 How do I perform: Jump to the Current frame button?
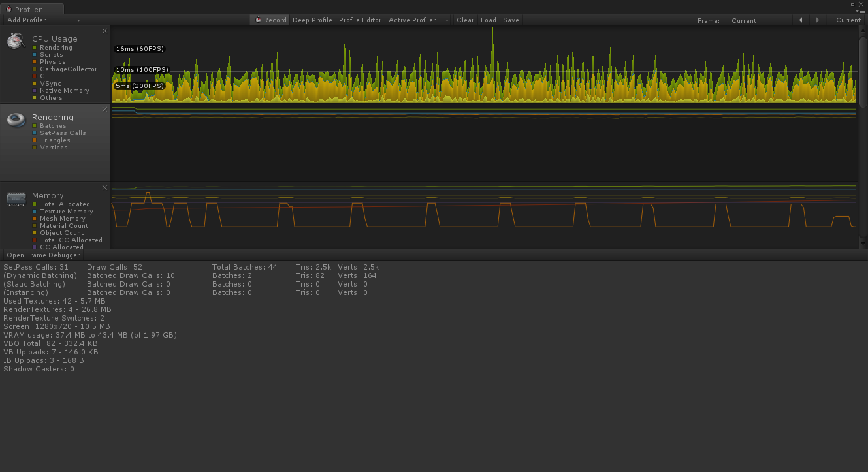[x=848, y=20]
